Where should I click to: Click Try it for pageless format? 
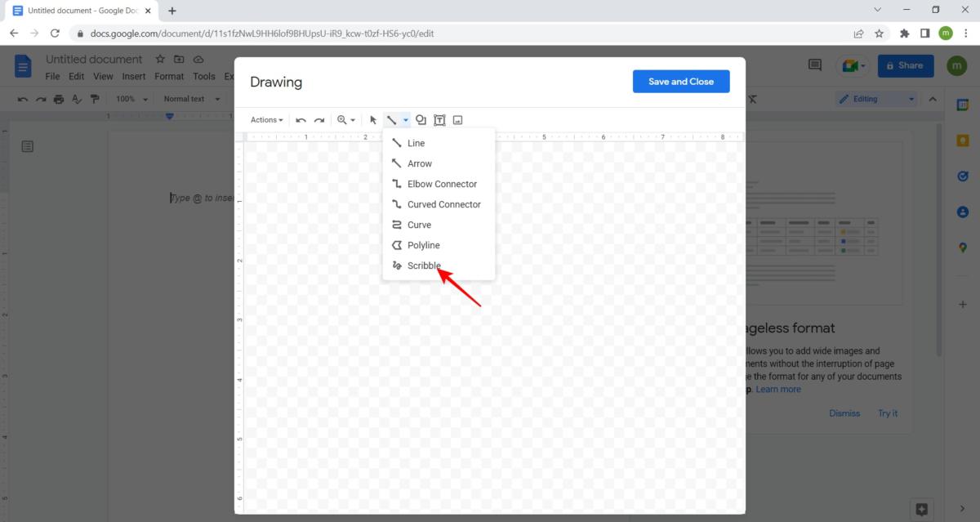[888, 413]
